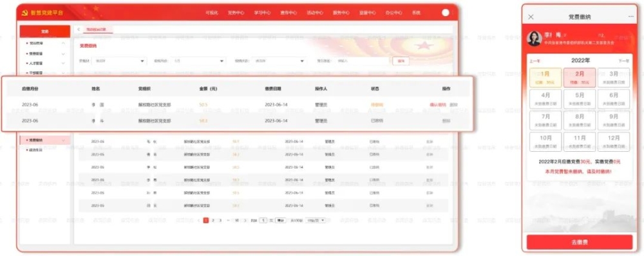The height and width of the screenshot is (256, 644).
Task: Open the 党务中心 top menu
Action: 236,13
